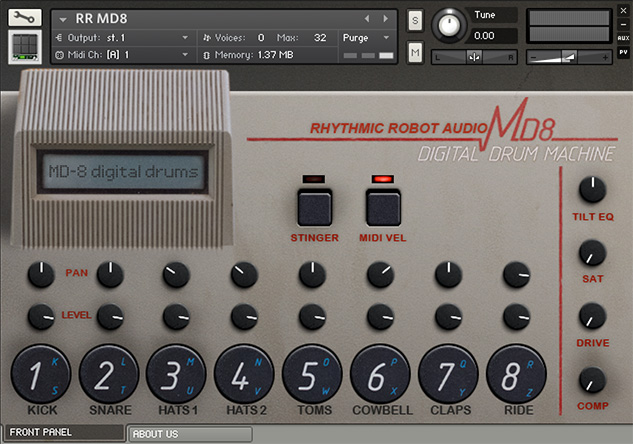The height and width of the screenshot is (444, 633).
Task: Trigger pad 6 COWBELL
Action: pos(380,374)
